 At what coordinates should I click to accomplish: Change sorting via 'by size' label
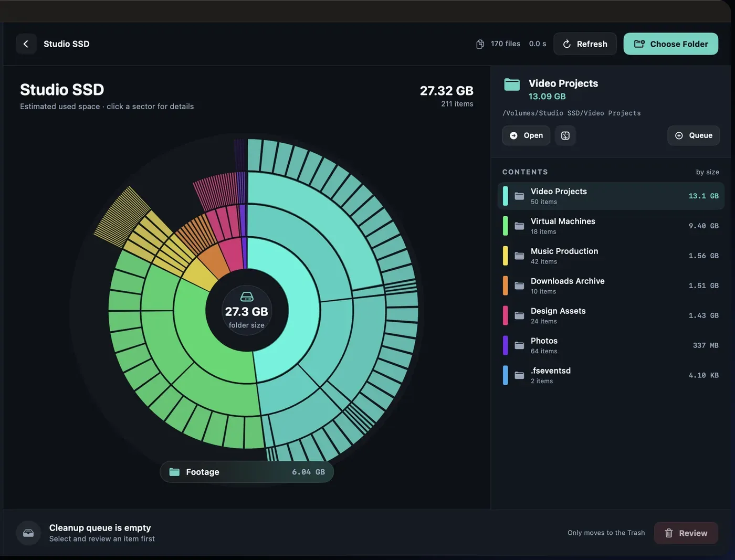point(707,172)
